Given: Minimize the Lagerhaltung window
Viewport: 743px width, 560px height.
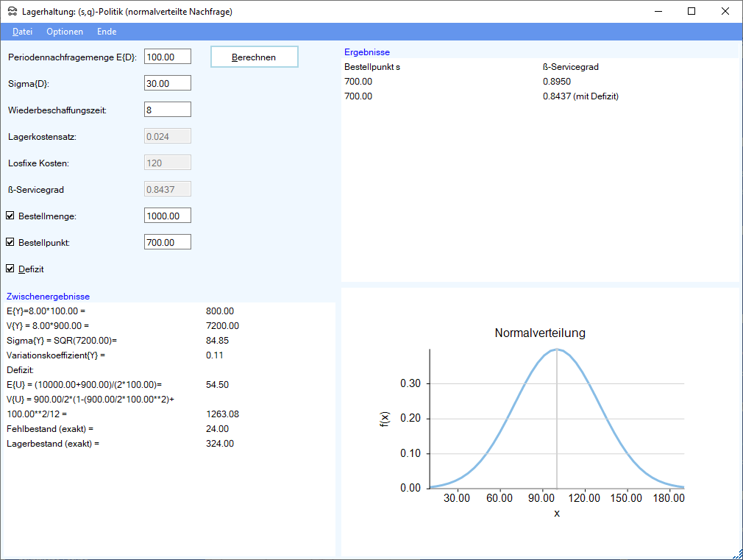Looking at the screenshot, I should [658, 11].
